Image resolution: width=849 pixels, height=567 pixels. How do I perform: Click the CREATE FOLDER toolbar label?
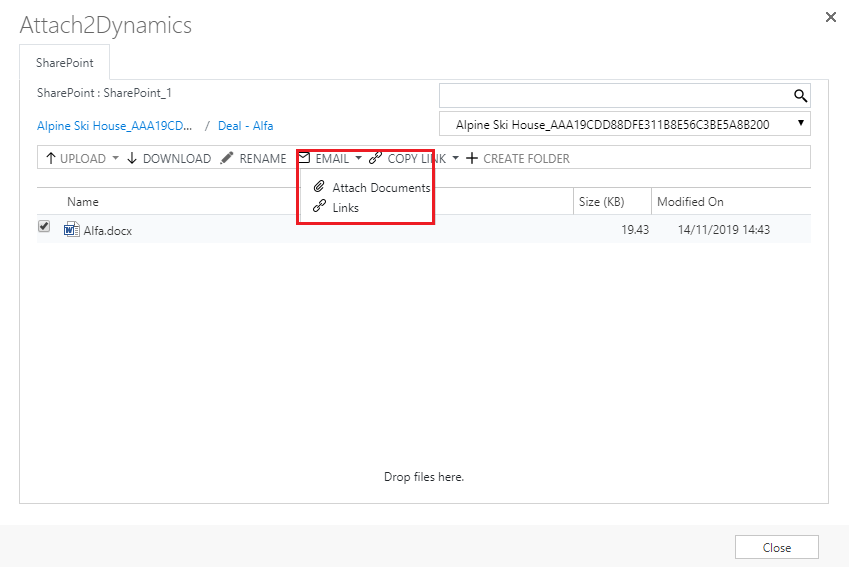tap(526, 159)
